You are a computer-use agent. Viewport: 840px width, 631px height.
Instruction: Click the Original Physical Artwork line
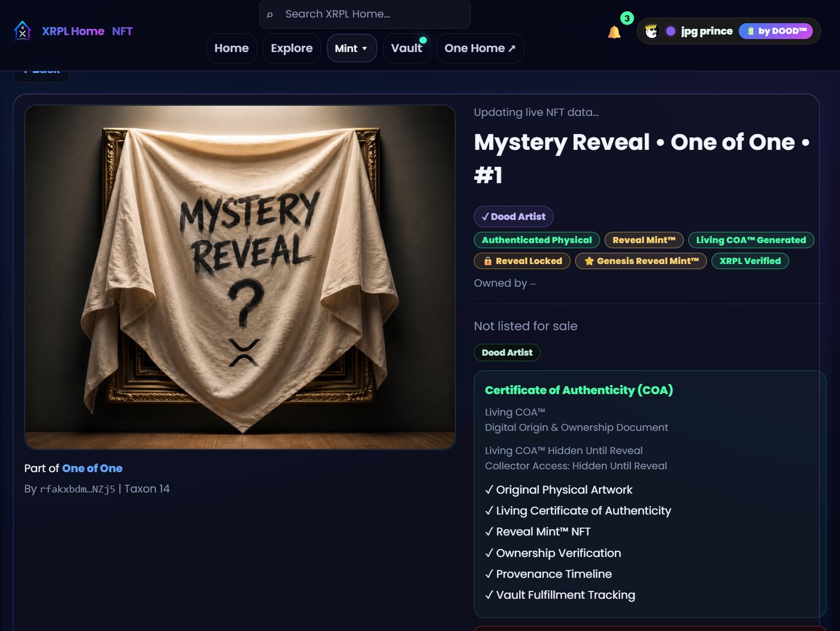tap(559, 490)
